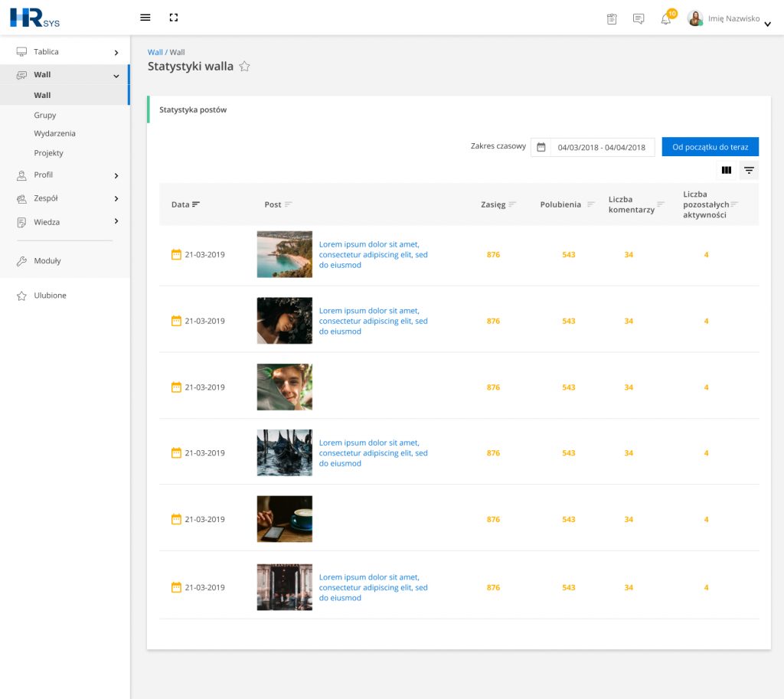Image resolution: width=784 pixels, height=699 pixels.
Task: Click Wiedza document icon in sidebar
Action: tap(21, 222)
